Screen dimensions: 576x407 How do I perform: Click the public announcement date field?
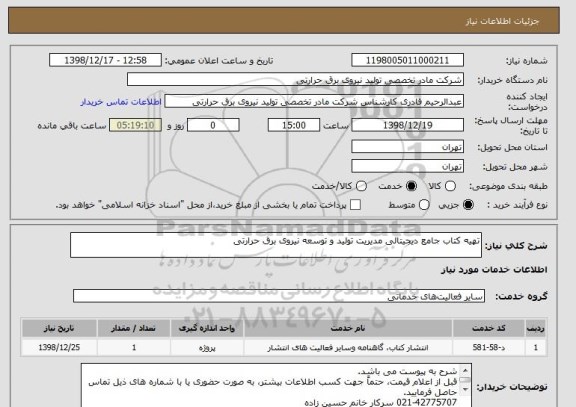tap(105, 60)
